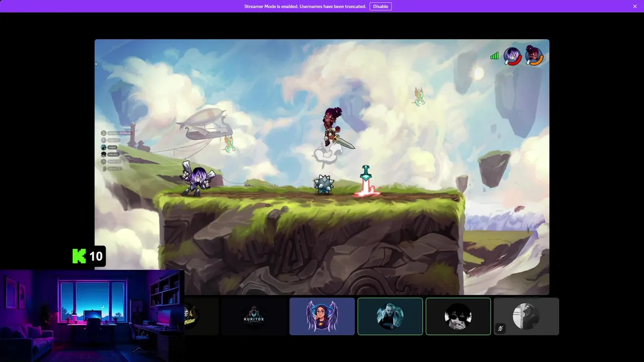Viewport: 644px width, 362px height.
Task: Click the glowing teal sword weapon spawn
Action: click(366, 180)
